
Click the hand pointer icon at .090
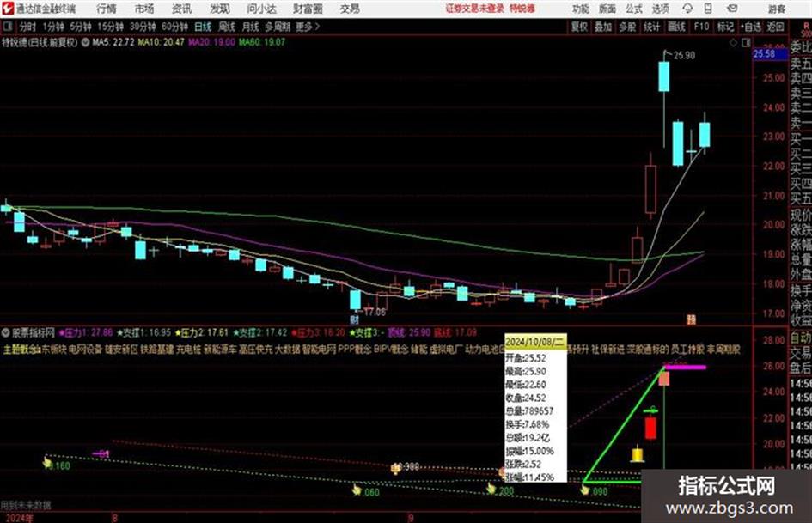coord(585,489)
